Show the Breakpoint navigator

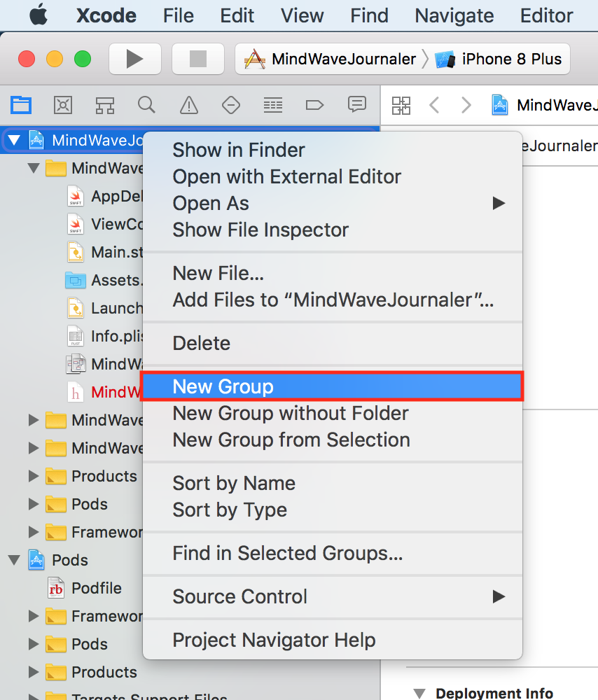point(314,105)
